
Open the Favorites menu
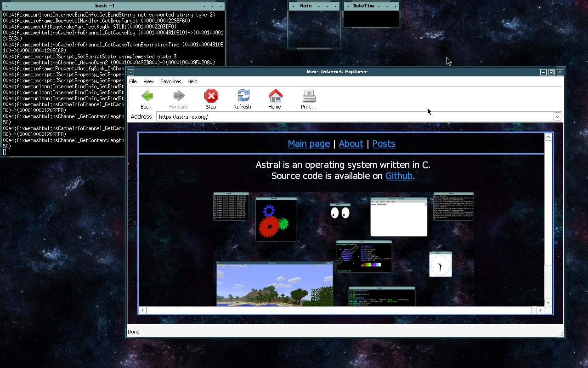[170, 81]
